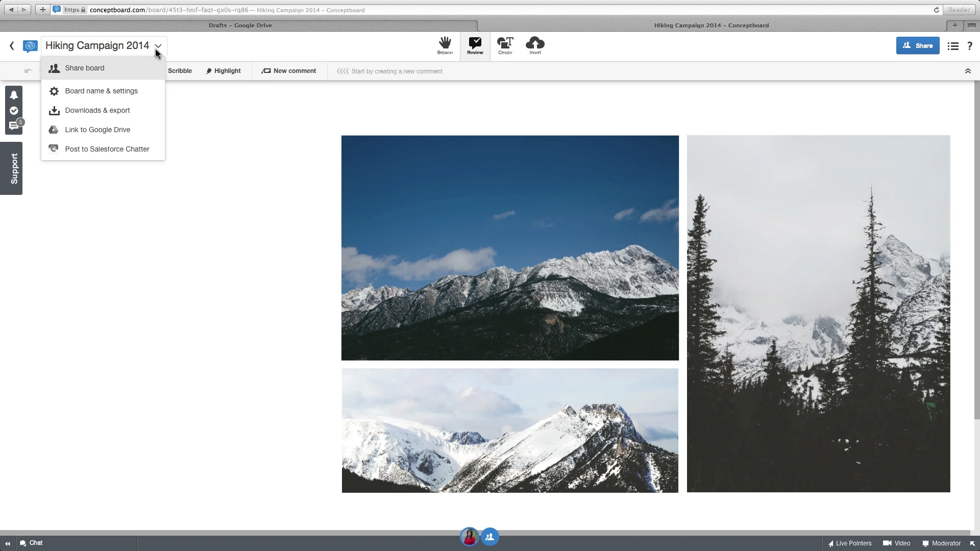Collapse bottom bar with double-arrow icon
This screenshot has width=980, height=551.
(7, 543)
